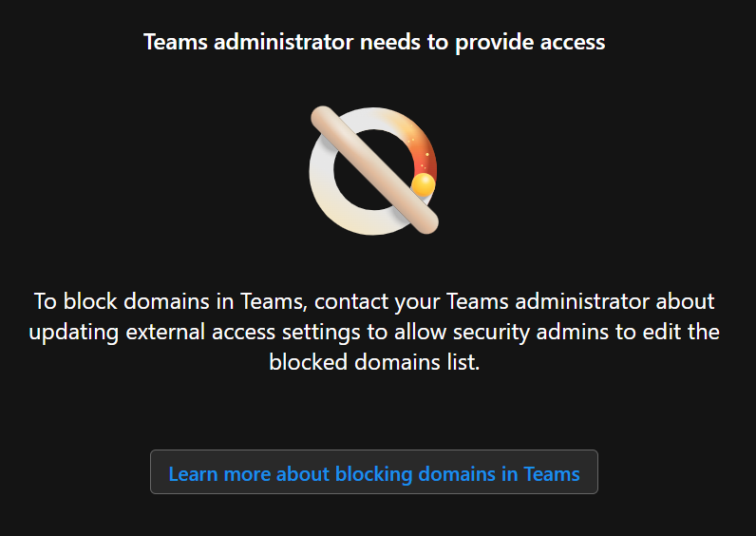Screen dimensions: 756x536
Task: Click the glowing yellow orb on the ring
Action: (x=424, y=183)
